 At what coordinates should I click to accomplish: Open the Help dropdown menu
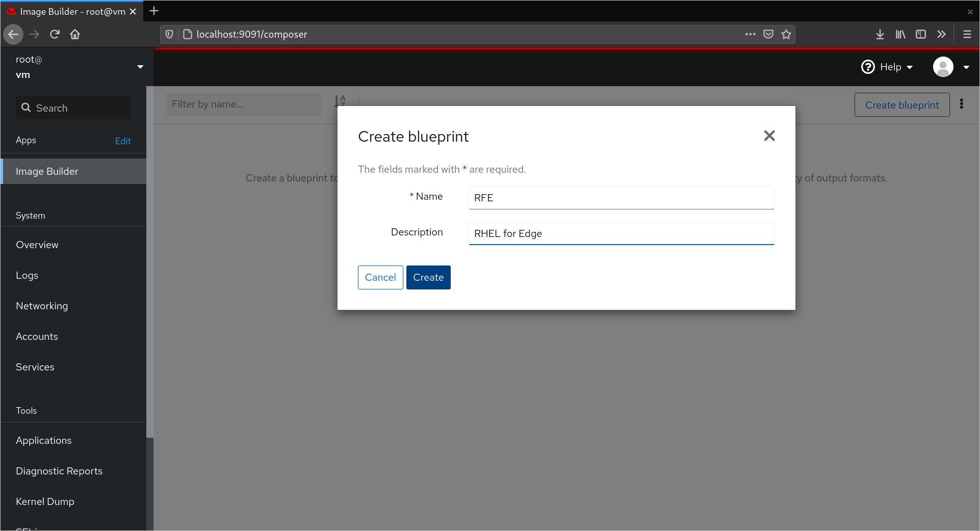pos(887,67)
